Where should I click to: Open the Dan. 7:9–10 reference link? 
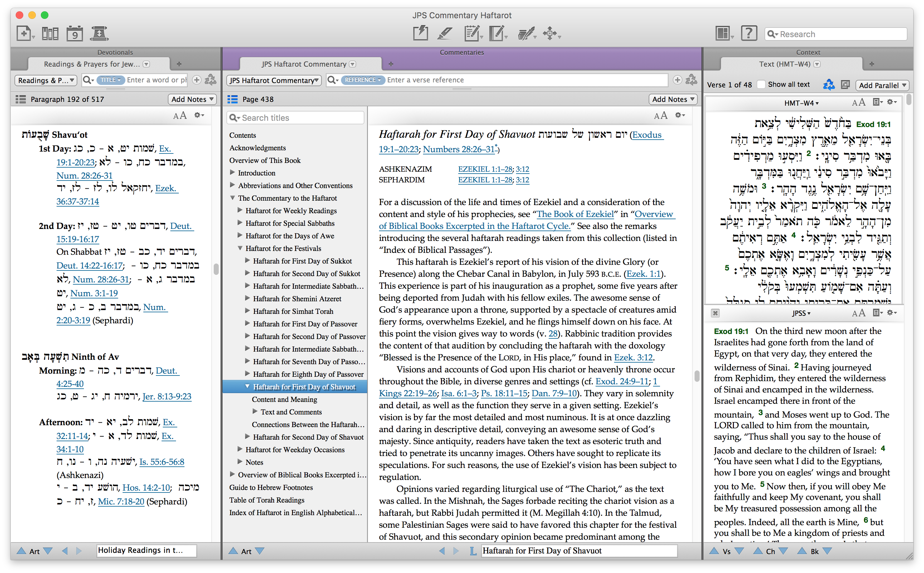click(554, 393)
